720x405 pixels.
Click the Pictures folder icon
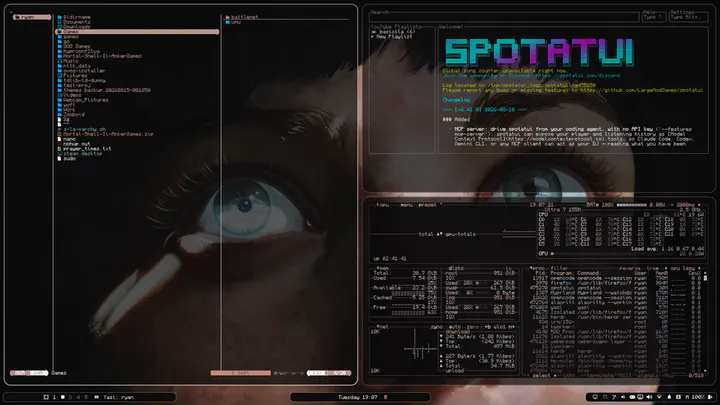pyautogui.click(x=60, y=76)
